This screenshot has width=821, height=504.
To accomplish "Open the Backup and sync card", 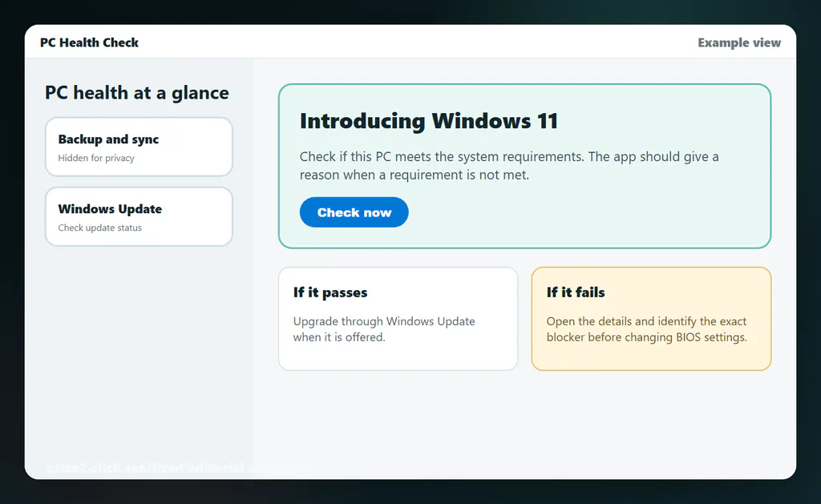I will pos(139,147).
